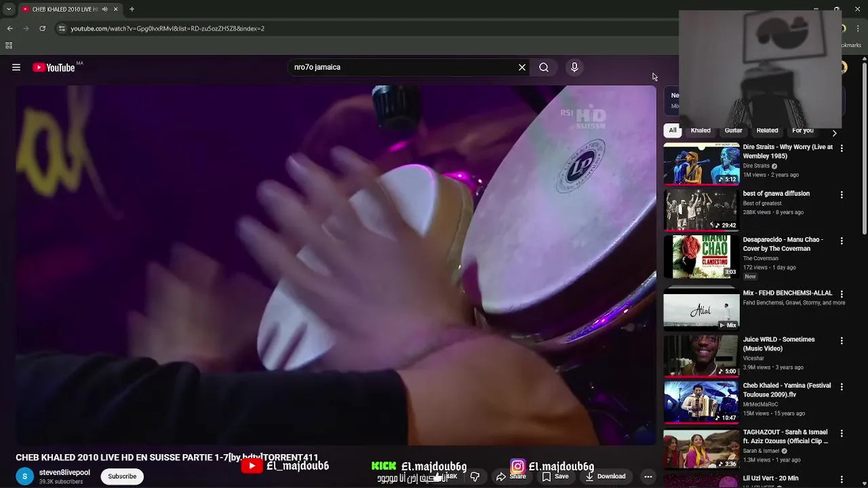The image size is (868, 488).
Task: Open more options for Juice WRLD video
Action: (842, 340)
